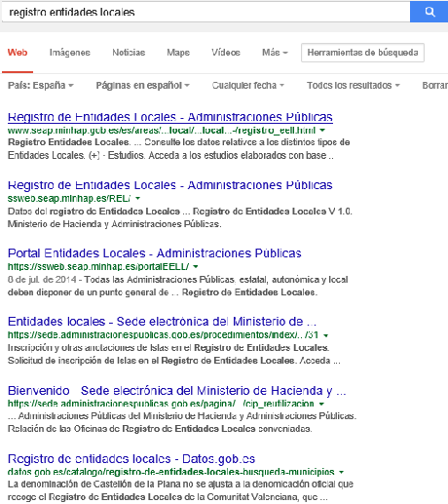Open Registro de entidades locales - Datos.gob.es result
The height and width of the screenshot is (504, 448).
tap(131, 459)
